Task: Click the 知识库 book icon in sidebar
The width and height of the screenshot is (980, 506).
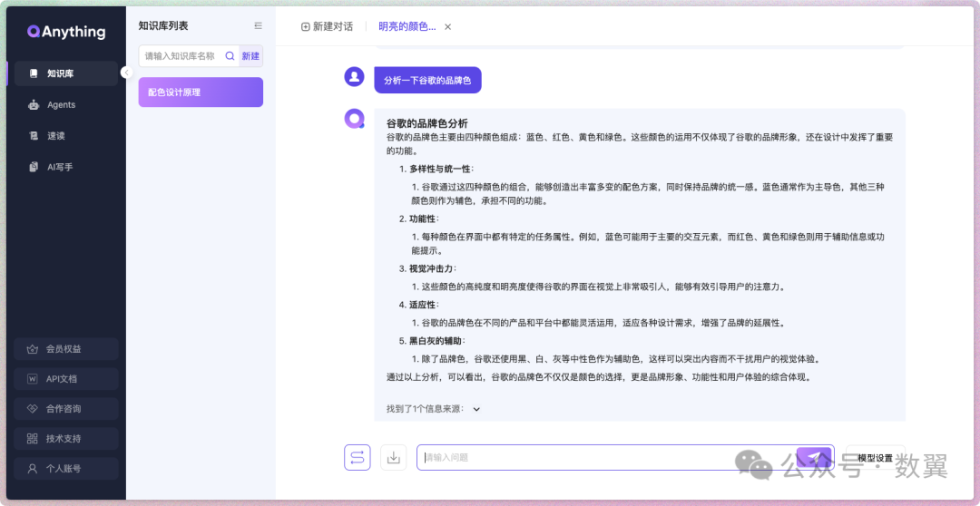Action: tap(34, 73)
